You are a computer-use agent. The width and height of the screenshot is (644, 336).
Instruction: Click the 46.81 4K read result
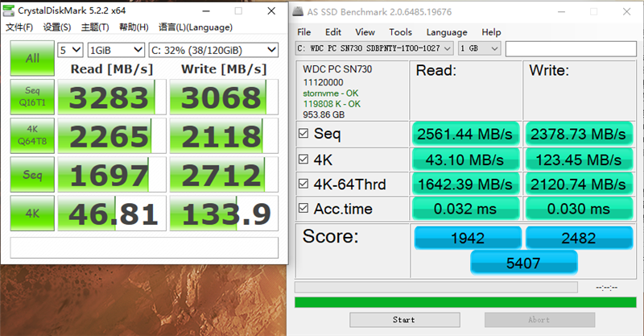point(112,214)
